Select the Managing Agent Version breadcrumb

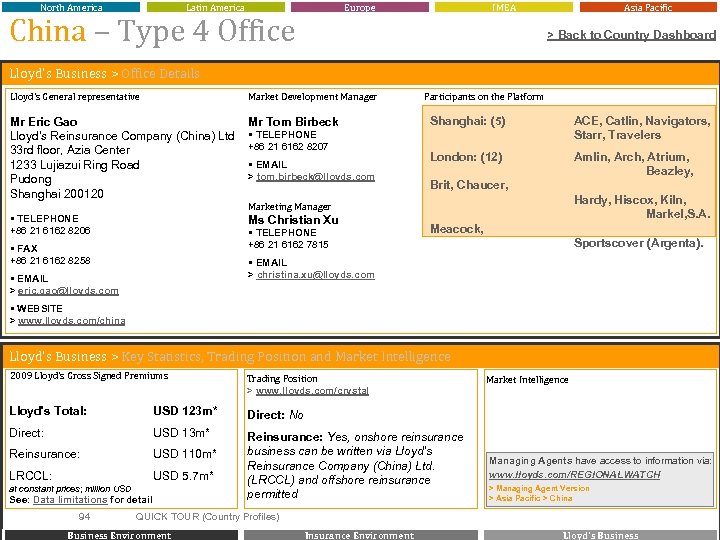[539, 488]
